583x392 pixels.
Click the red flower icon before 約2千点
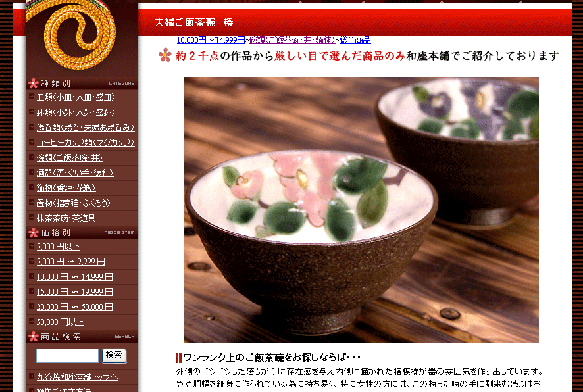pyautogui.click(x=165, y=55)
